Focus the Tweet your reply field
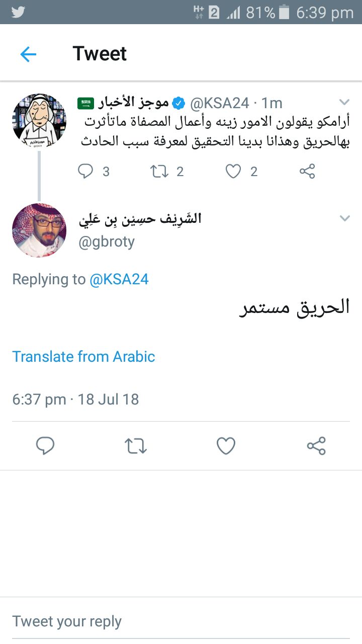This screenshot has width=362, height=644. click(x=181, y=621)
